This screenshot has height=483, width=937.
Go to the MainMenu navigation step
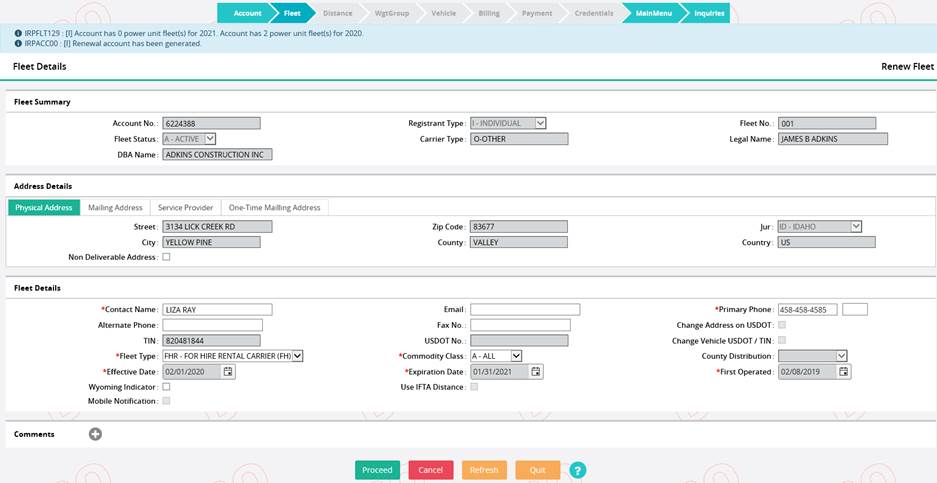653,13
